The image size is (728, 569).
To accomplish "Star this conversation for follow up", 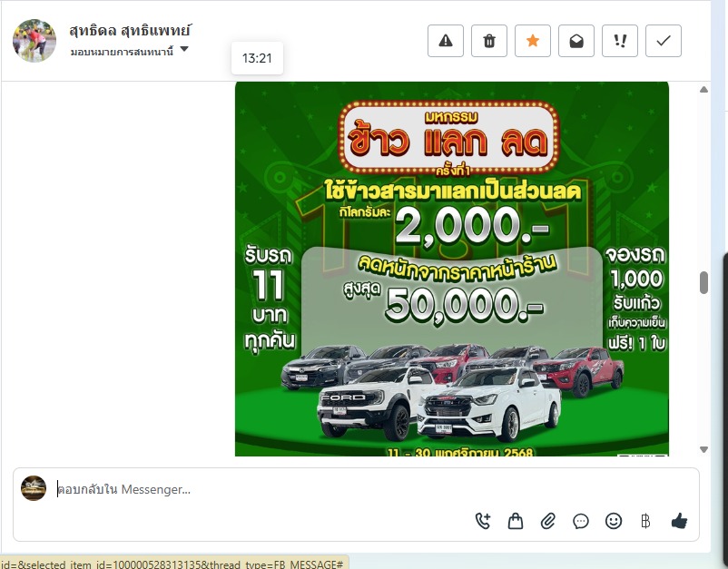I will pos(533,41).
